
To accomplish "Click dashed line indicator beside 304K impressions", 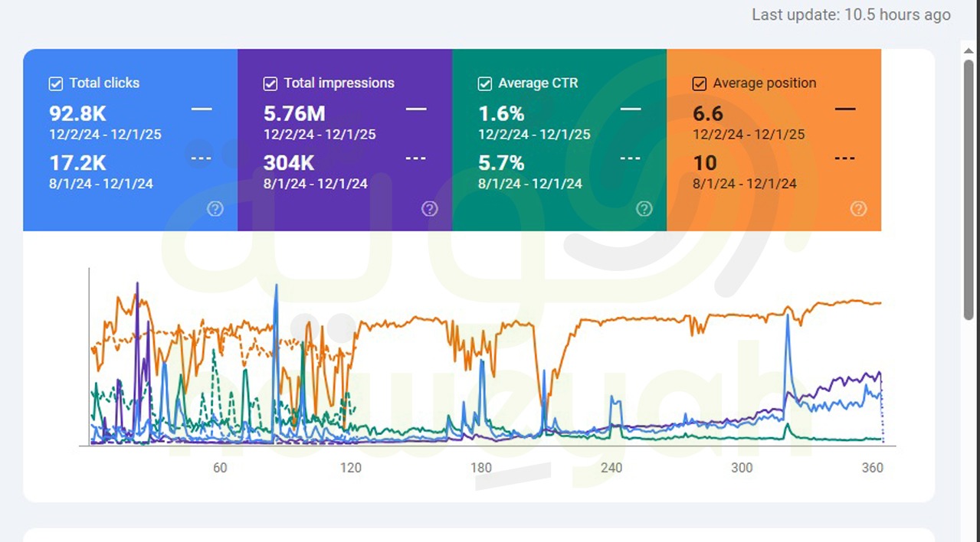I will click(415, 158).
